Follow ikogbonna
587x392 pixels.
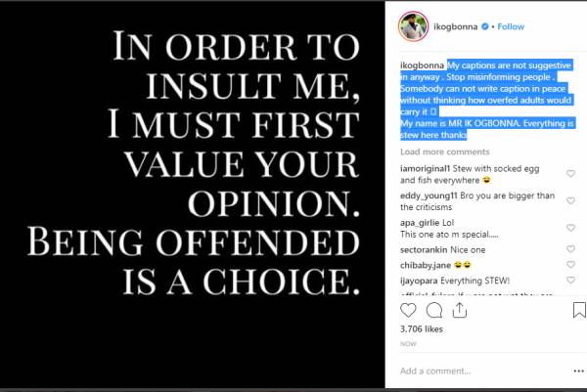pos(512,26)
